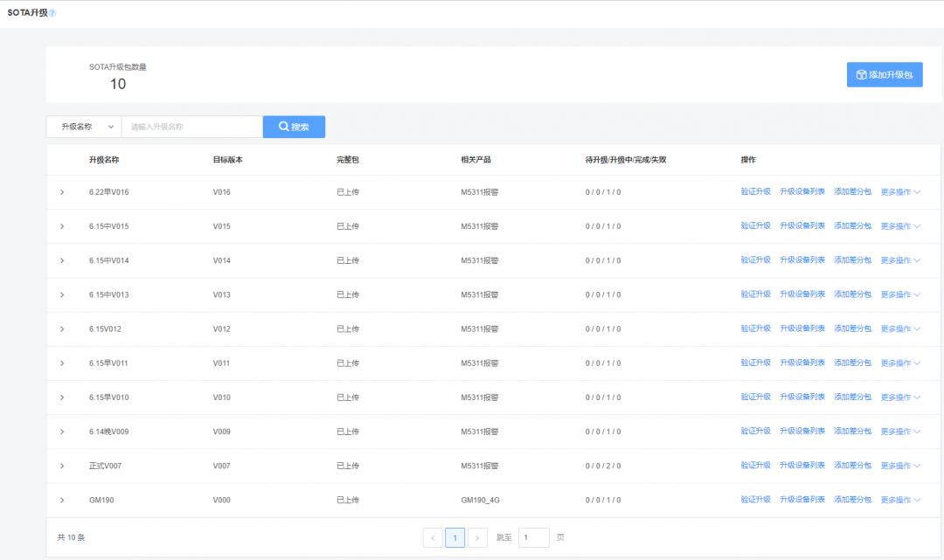The height and width of the screenshot is (560, 944).
Task: Select page 1 in pagination
Action: pos(455,537)
